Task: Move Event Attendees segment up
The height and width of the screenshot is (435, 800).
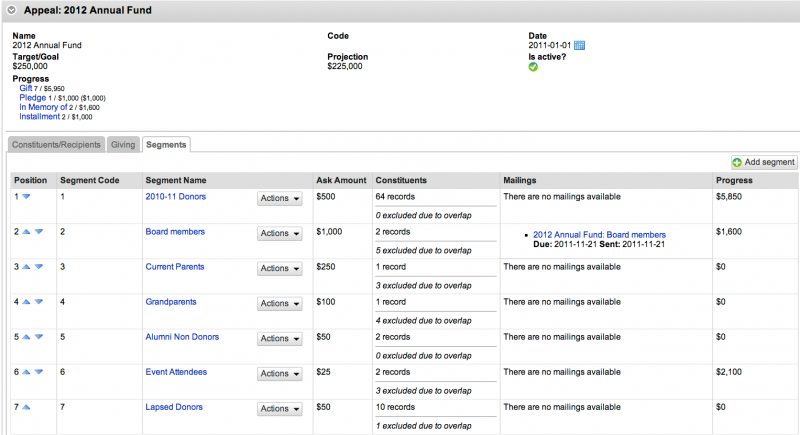Action: [26, 372]
